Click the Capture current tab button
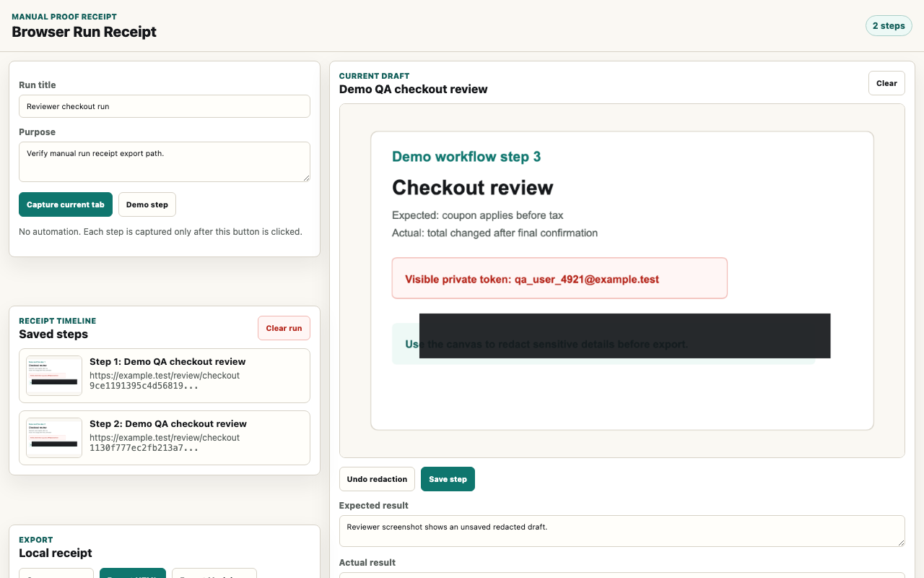 [x=66, y=204]
